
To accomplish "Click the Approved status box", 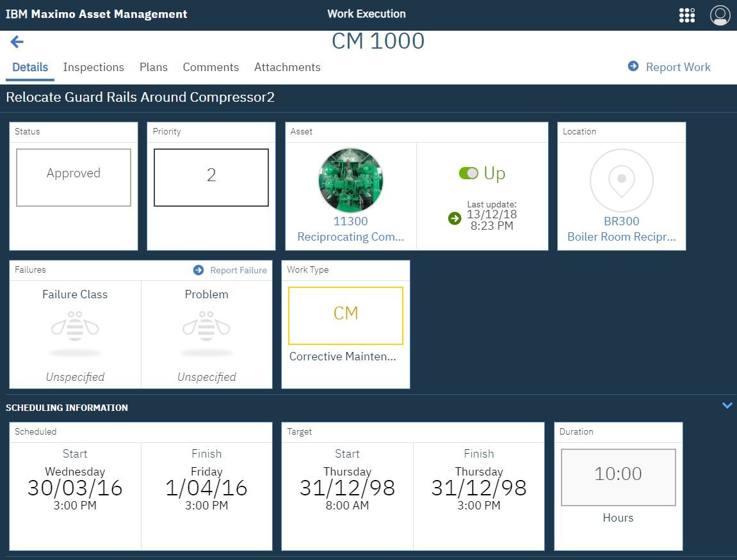I will click(74, 177).
